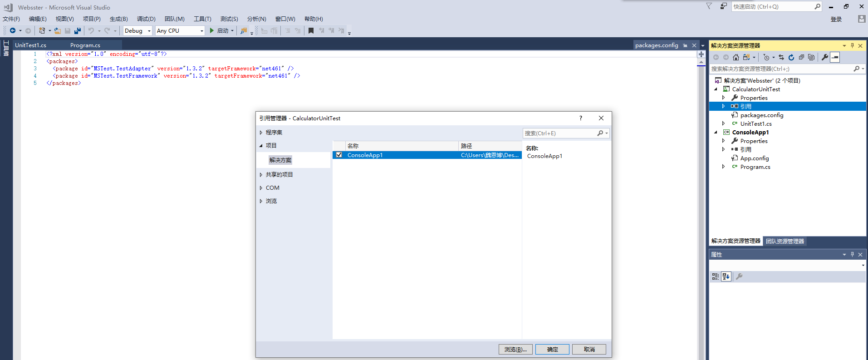Click the 取消 button
This screenshot has height=360, width=868.
[x=589, y=349]
